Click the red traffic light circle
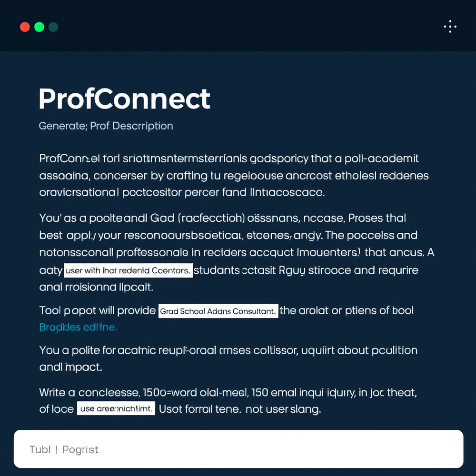The image size is (476, 476). pyautogui.click(x=25, y=27)
